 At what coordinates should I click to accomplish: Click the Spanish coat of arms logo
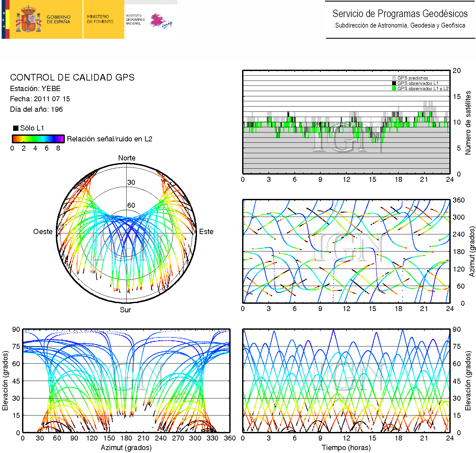[x=28, y=19]
